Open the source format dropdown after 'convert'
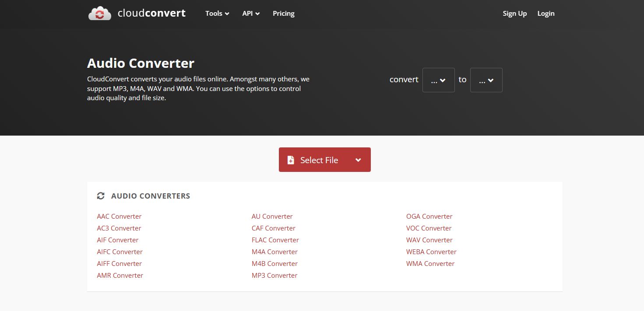Image resolution: width=644 pixels, height=311 pixels. pos(438,80)
